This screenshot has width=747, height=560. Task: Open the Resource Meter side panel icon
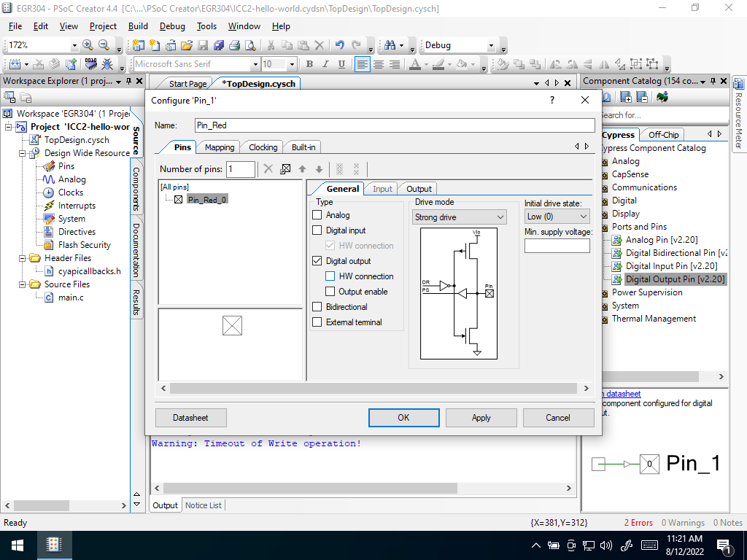(739, 85)
